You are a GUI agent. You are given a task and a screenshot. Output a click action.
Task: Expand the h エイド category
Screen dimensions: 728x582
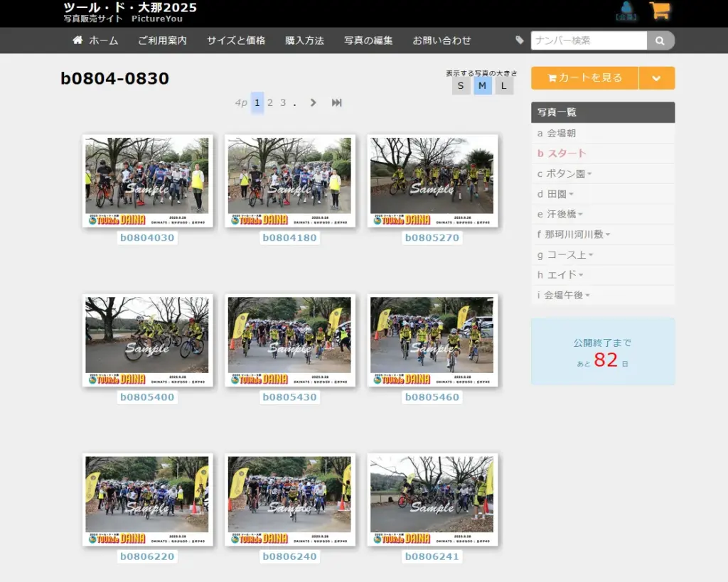[561, 275]
